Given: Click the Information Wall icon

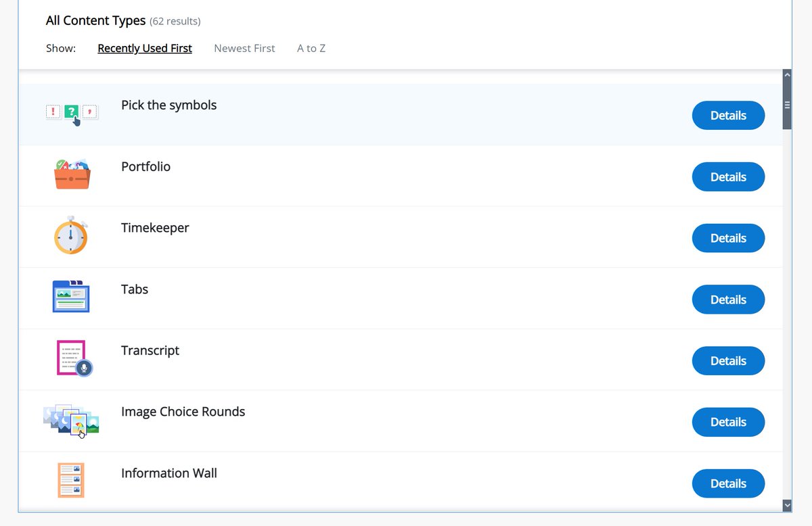Looking at the screenshot, I should click(71, 480).
